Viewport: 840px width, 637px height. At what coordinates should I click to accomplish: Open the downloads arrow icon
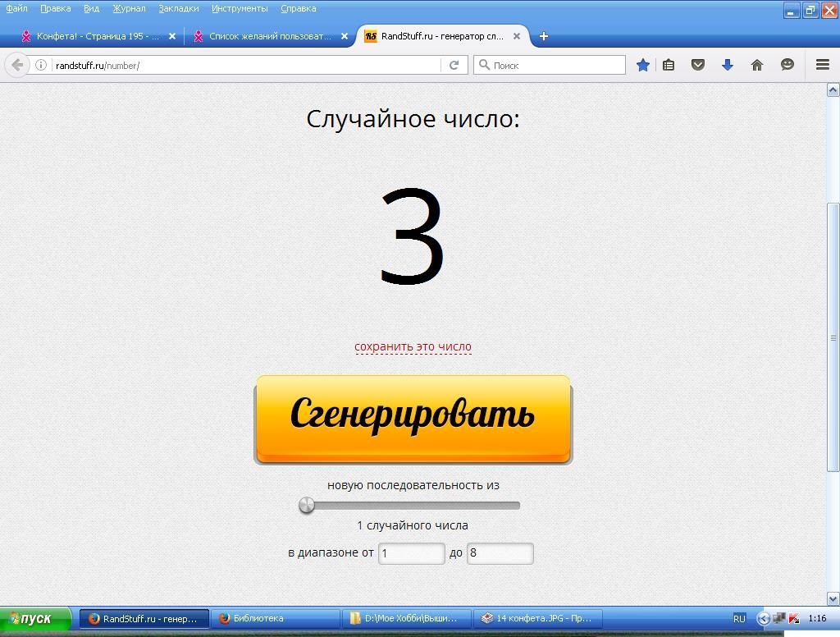point(727,65)
